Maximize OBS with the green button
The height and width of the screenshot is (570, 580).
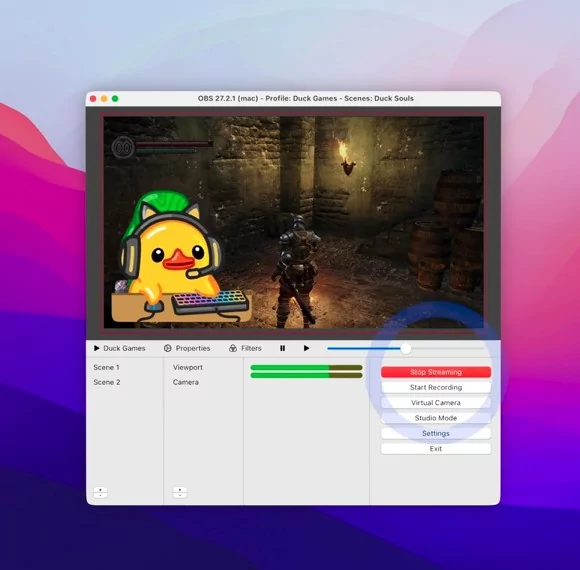pos(115,98)
